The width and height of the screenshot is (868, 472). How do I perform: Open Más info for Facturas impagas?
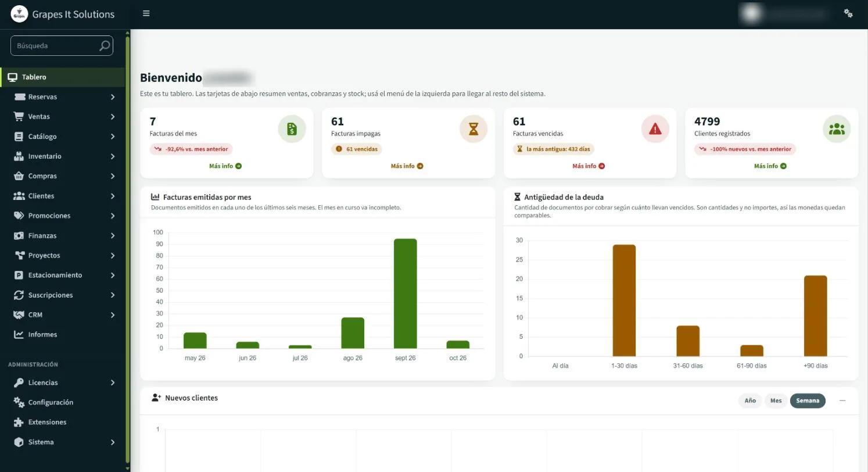coord(407,166)
